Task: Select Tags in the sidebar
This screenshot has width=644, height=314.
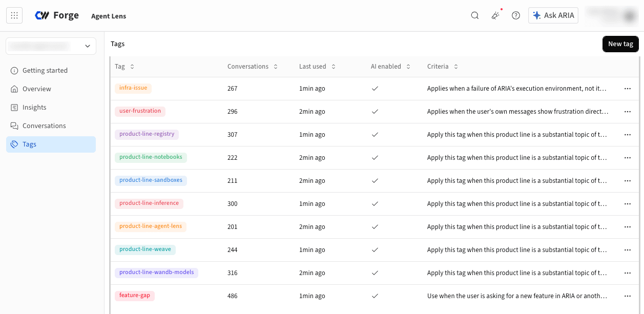Action: pyautogui.click(x=51, y=144)
